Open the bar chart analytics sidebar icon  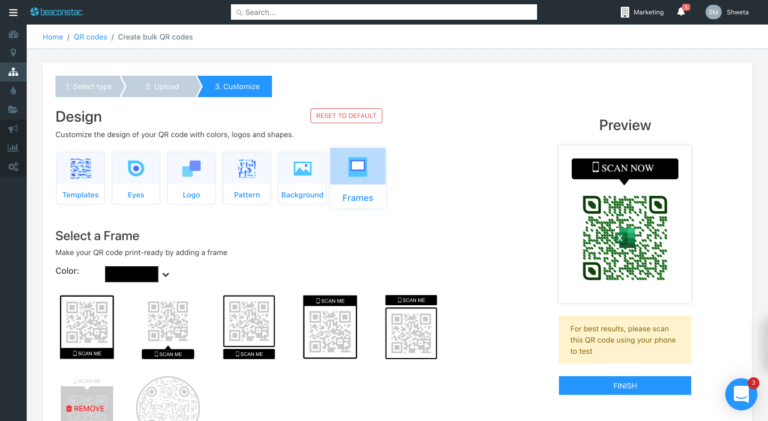(x=13, y=147)
